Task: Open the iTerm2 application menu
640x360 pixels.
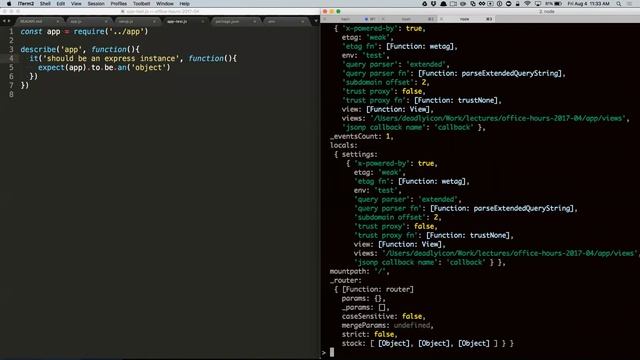Action: (26, 4)
